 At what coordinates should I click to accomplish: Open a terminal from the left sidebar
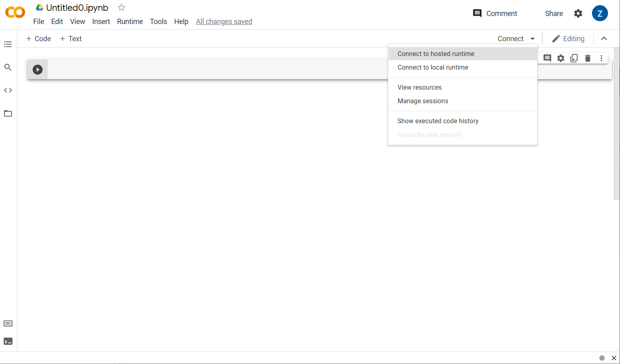[8, 341]
